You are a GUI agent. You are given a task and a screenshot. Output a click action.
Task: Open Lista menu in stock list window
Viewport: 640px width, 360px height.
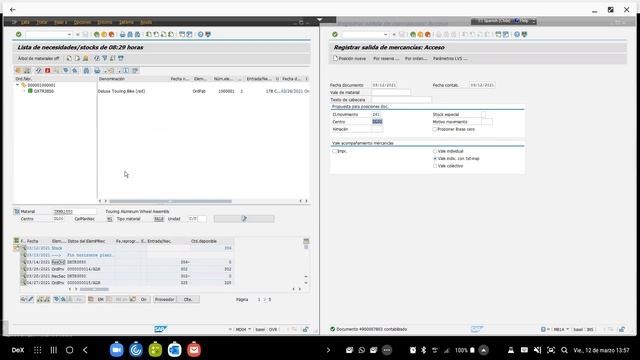[x=25, y=22]
